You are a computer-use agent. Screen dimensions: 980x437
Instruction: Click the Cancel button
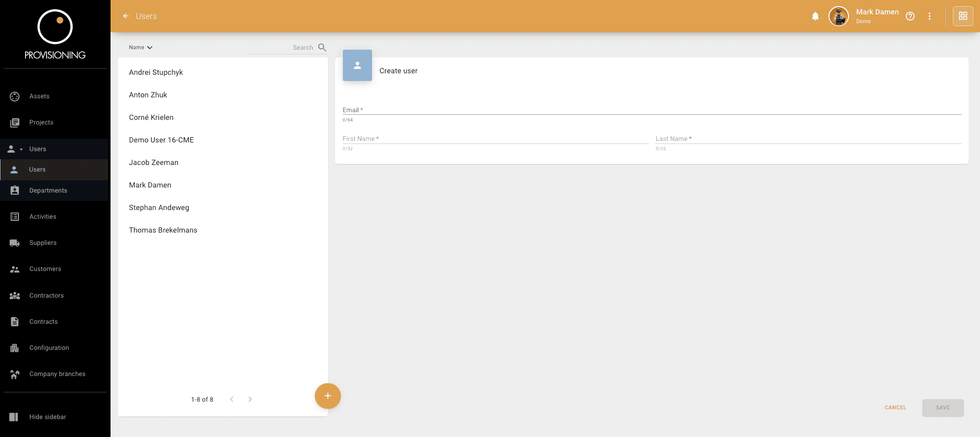coord(895,408)
